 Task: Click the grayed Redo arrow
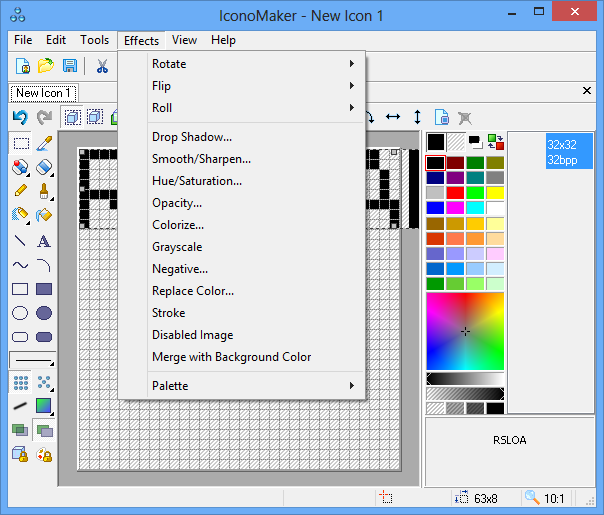coord(44,117)
